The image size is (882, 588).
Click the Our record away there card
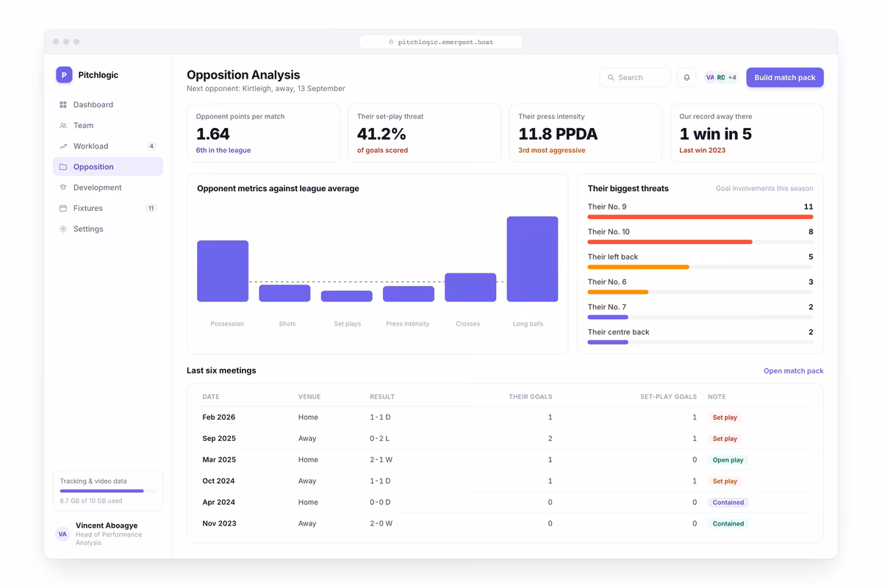point(747,133)
